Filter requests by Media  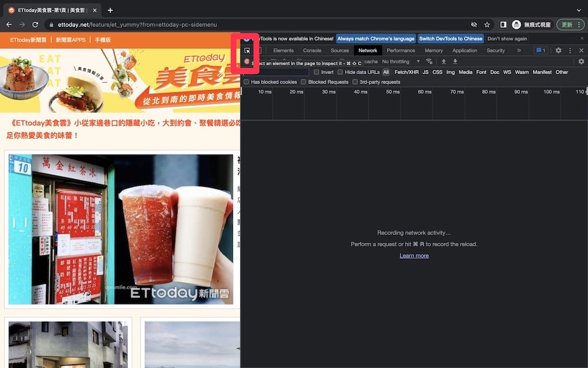point(465,72)
